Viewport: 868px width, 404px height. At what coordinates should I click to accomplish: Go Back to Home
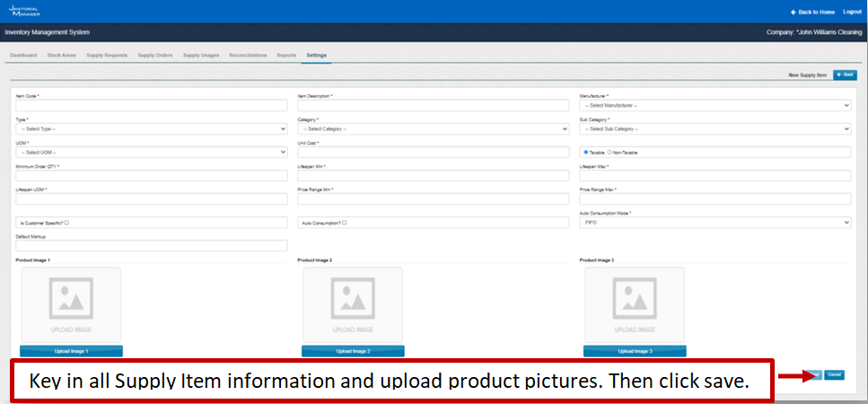pyautogui.click(x=812, y=12)
